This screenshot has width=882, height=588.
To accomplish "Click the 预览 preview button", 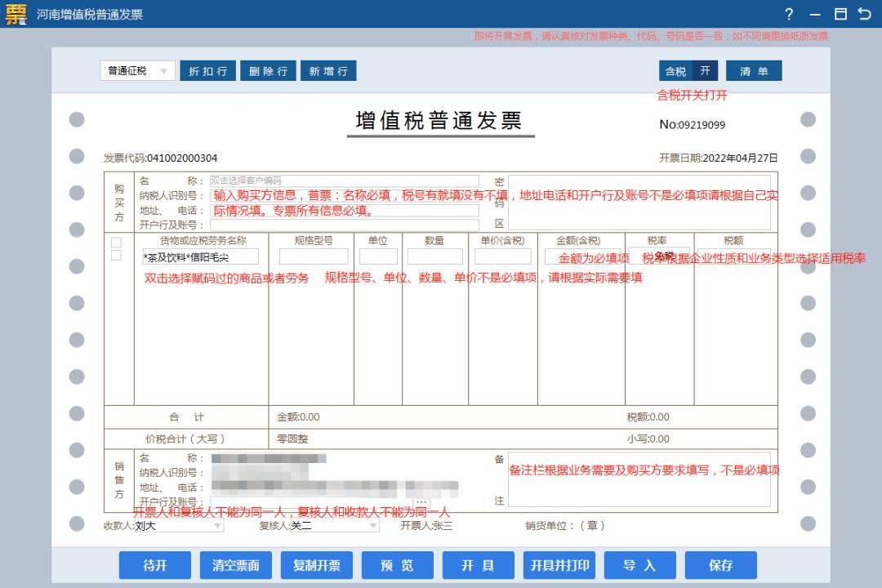I will point(397,564).
